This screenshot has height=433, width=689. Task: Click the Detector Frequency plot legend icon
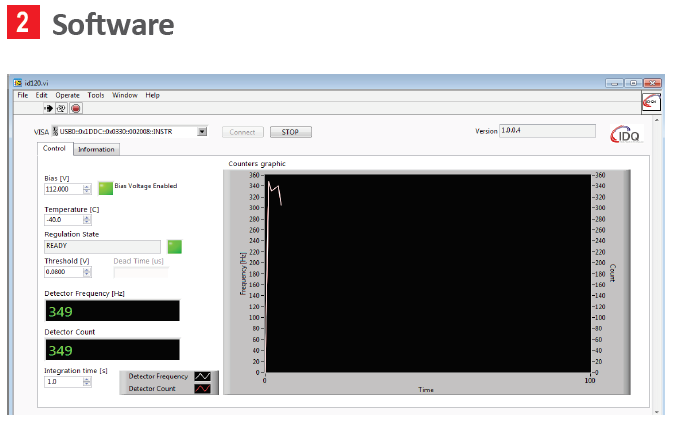click(202, 376)
